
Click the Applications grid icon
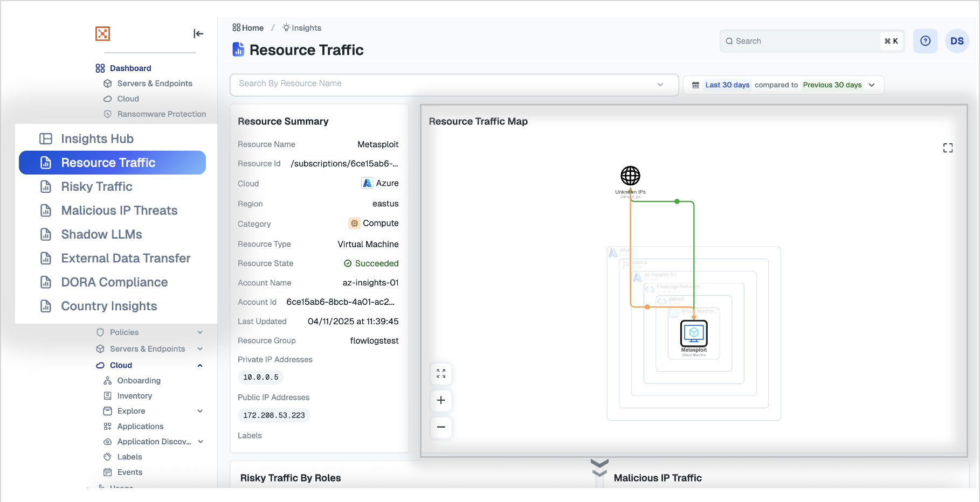(x=107, y=426)
